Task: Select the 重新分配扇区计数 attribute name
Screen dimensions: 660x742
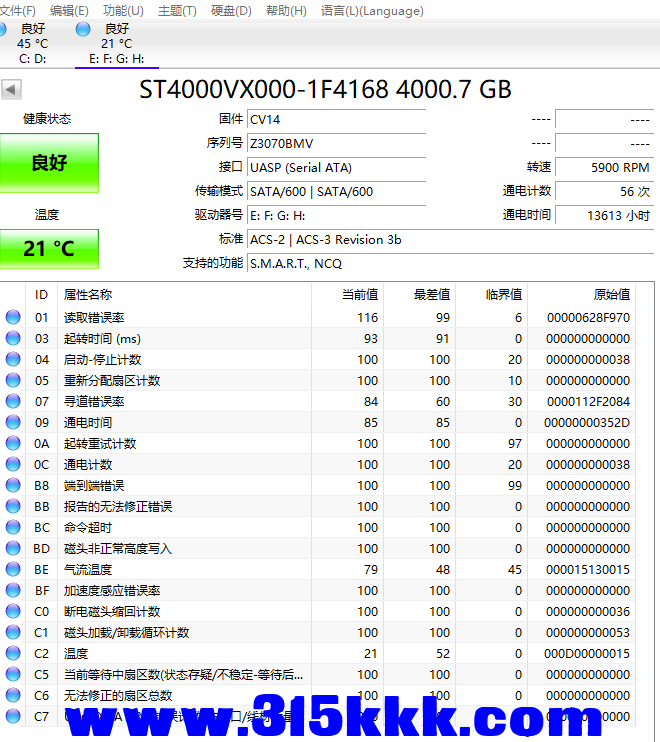Action: pos(112,380)
